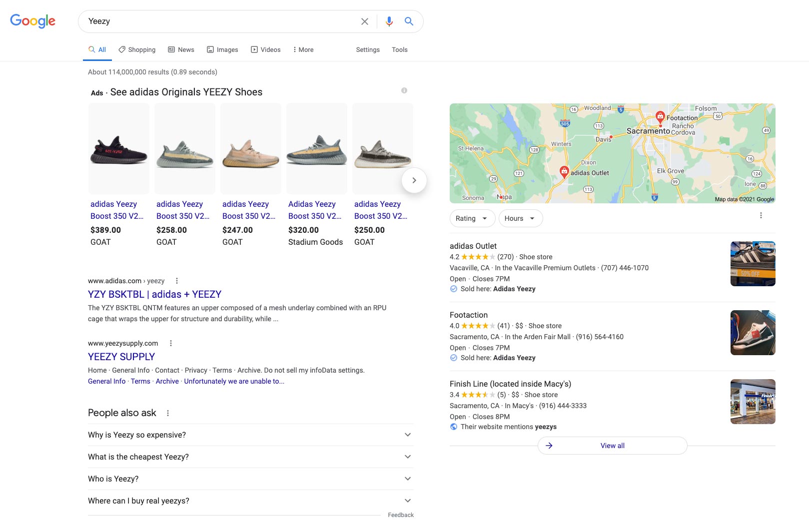Open the YZY BSKTBL | adidas + YEEZY result
The image size is (809, 532).
(154, 294)
